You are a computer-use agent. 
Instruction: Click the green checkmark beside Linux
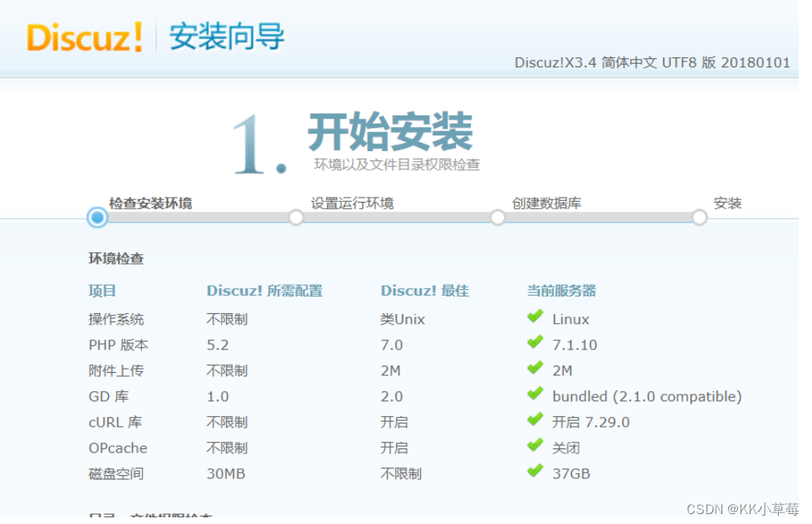pyautogui.click(x=536, y=317)
